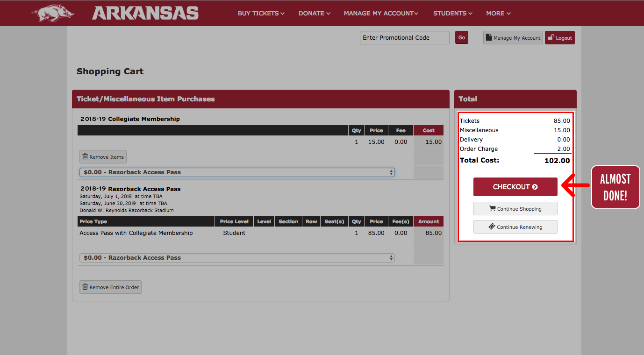The height and width of the screenshot is (355, 644).
Task: Open the Donate menu
Action: (314, 13)
